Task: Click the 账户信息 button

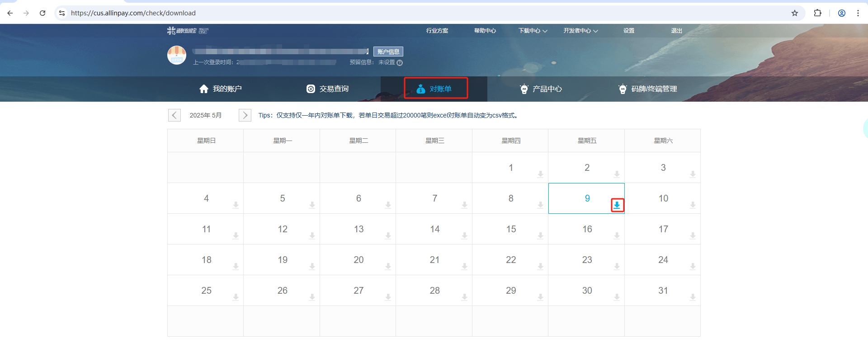Action: pyautogui.click(x=388, y=52)
